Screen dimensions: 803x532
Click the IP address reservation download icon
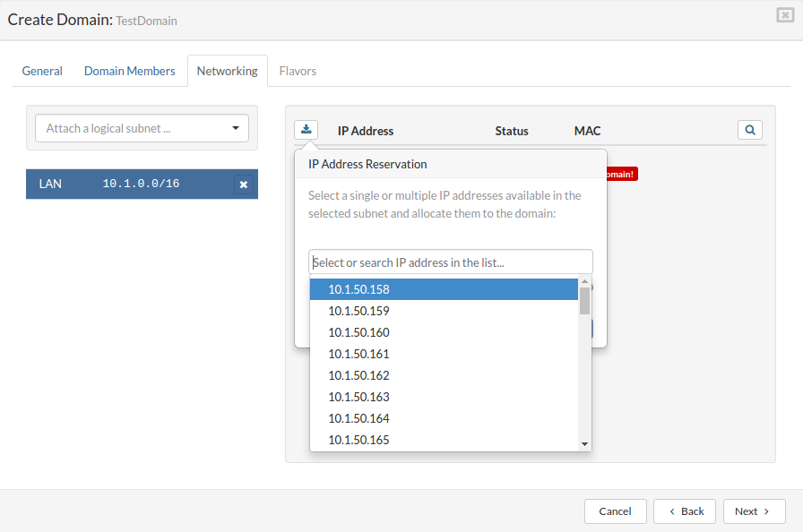coord(306,130)
